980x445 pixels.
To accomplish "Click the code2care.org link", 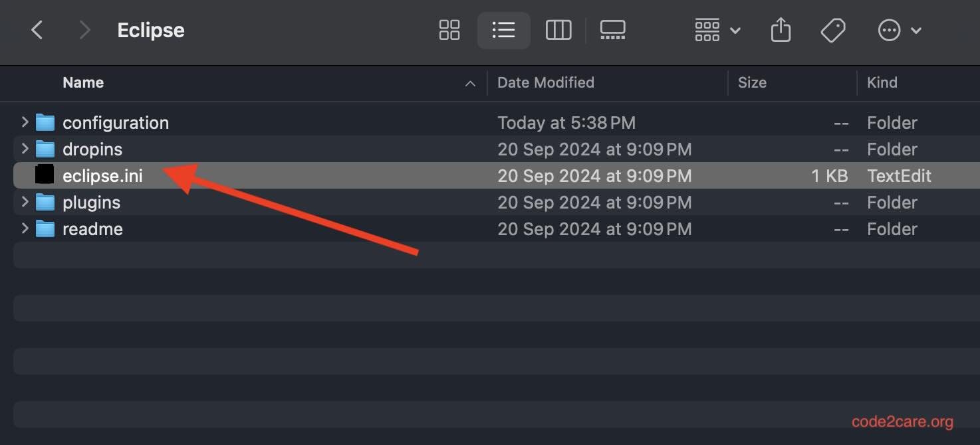I will click(902, 420).
